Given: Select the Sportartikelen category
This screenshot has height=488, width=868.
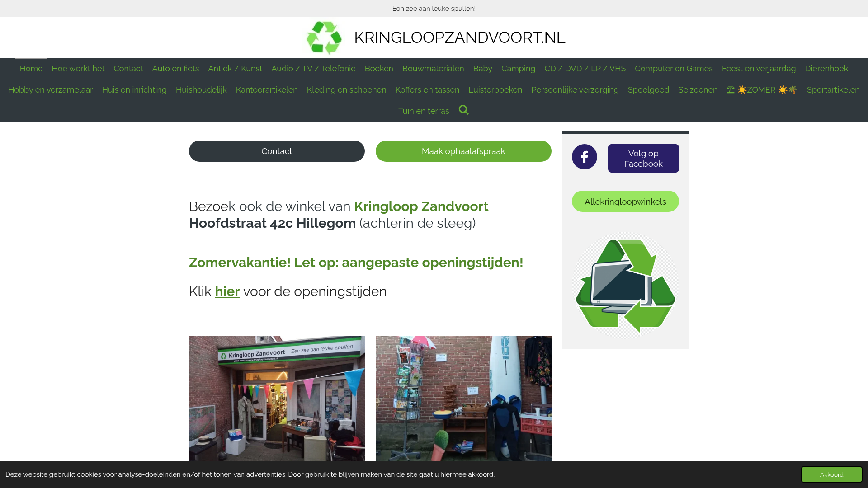Looking at the screenshot, I should click(x=833, y=90).
